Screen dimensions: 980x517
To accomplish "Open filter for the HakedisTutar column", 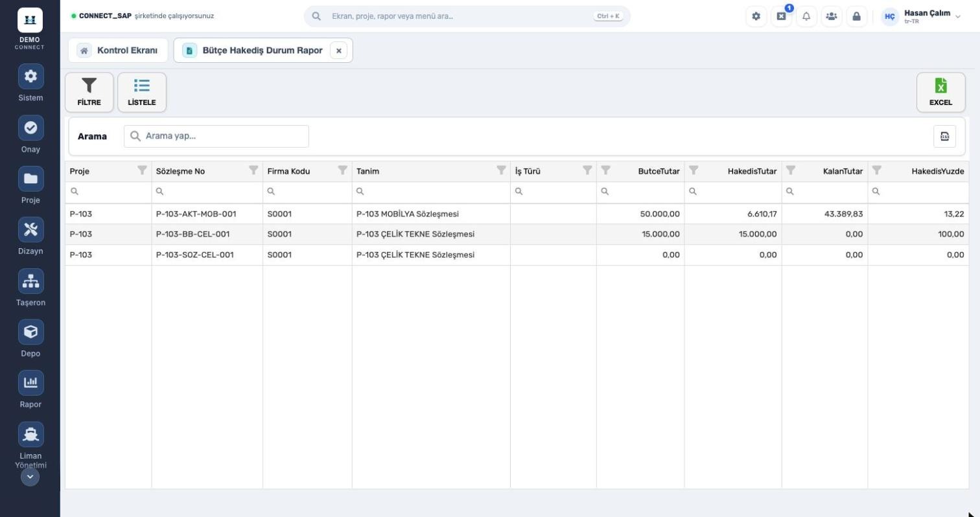I will coord(694,170).
